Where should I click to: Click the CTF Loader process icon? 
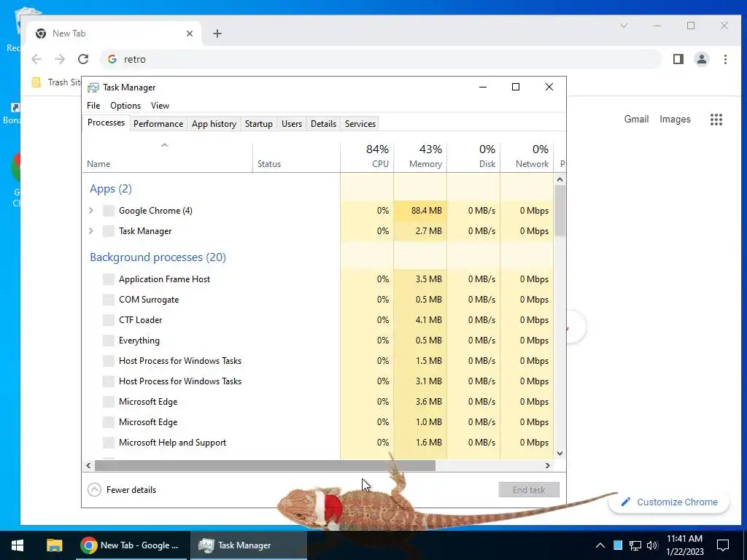(109, 320)
